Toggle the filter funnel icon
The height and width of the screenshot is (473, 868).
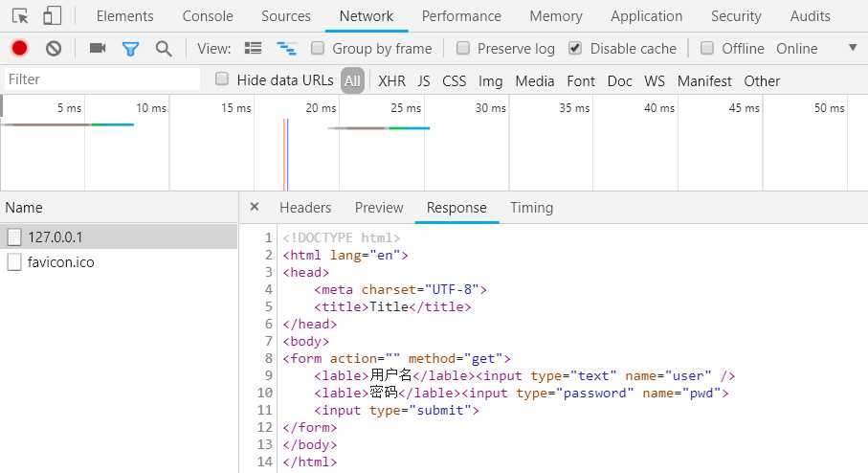click(x=130, y=49)
